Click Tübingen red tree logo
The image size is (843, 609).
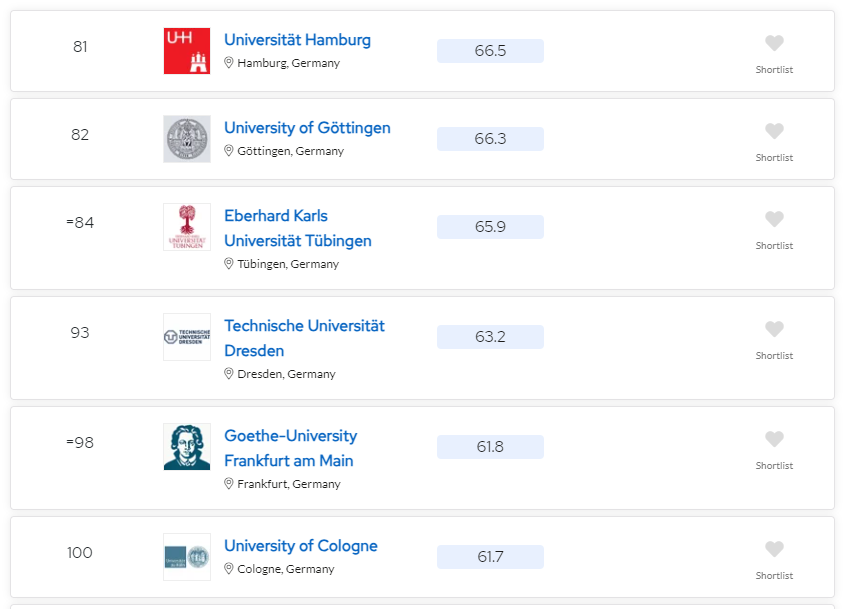(187, 227)
